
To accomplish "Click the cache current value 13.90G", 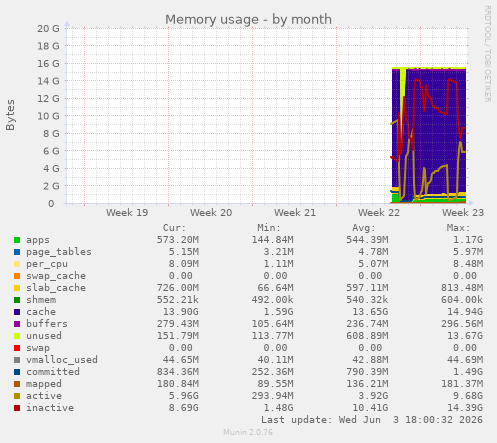I will click(x=180, y=312).
